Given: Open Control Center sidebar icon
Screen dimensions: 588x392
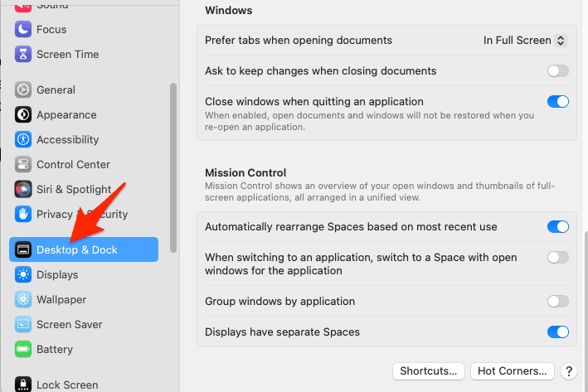Looking at the screenshot, I should 23,165.
